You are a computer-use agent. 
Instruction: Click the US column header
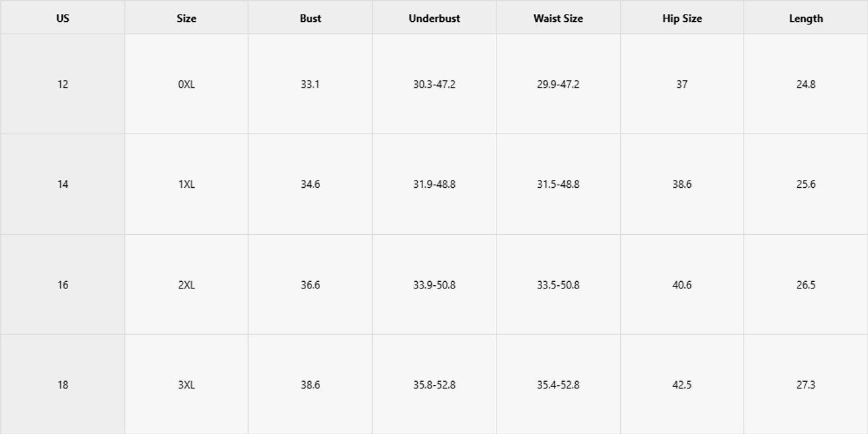[63, 19]
